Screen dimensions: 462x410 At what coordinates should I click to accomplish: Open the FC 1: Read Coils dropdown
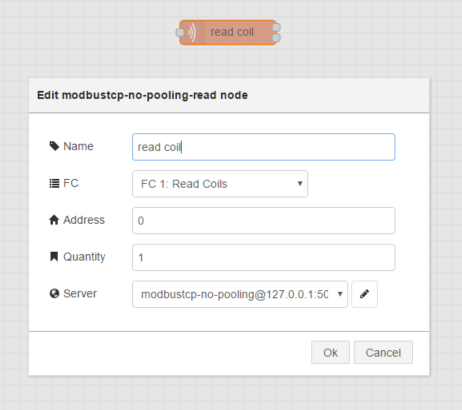[220, 184]
